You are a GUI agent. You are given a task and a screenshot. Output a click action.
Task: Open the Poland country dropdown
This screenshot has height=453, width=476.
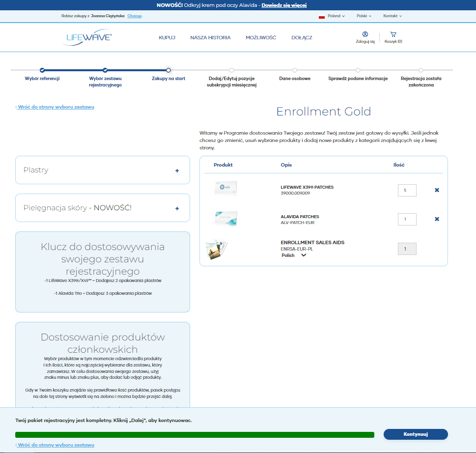point(336,16)
